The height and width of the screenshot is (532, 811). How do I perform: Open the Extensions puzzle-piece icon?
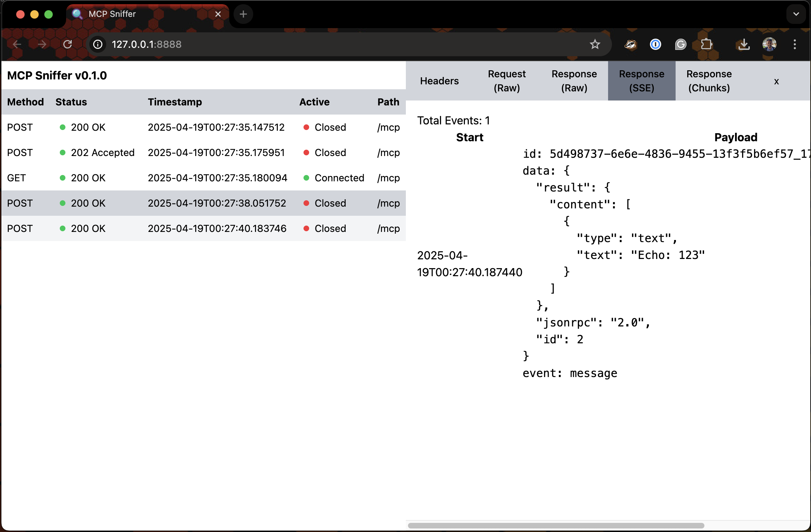click(706, 44)
